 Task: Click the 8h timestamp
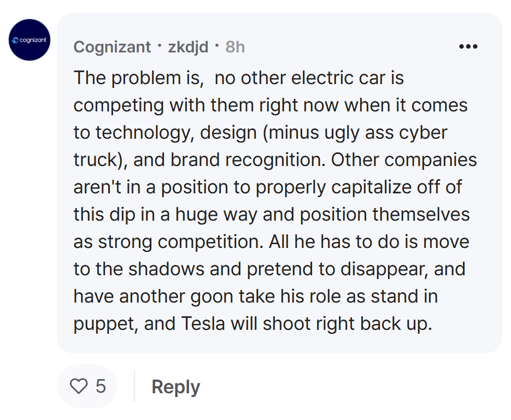[235, 47]
